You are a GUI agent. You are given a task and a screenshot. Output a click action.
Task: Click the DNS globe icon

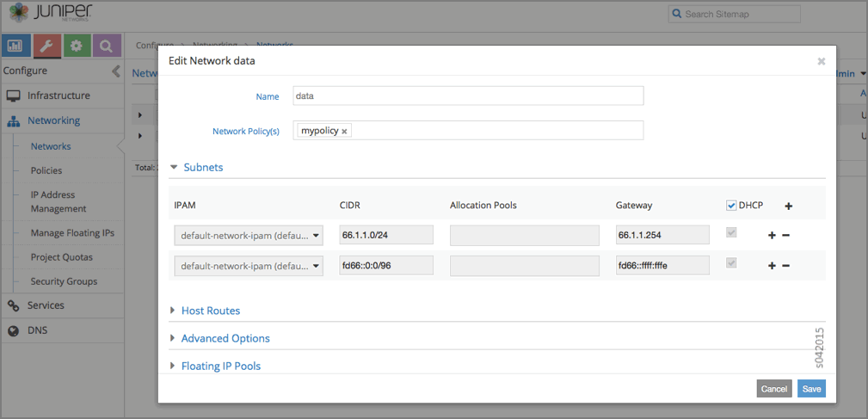13,331
